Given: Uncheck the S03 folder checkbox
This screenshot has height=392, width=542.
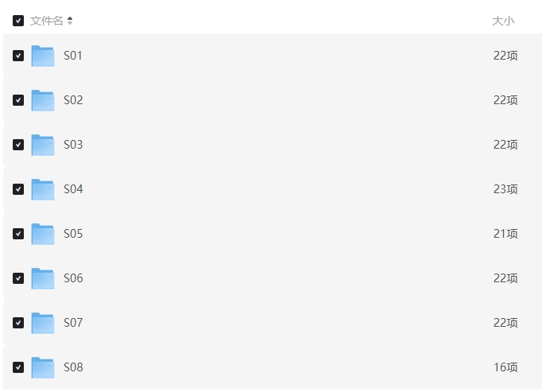Looking at the screenshot, I should 18,145.
